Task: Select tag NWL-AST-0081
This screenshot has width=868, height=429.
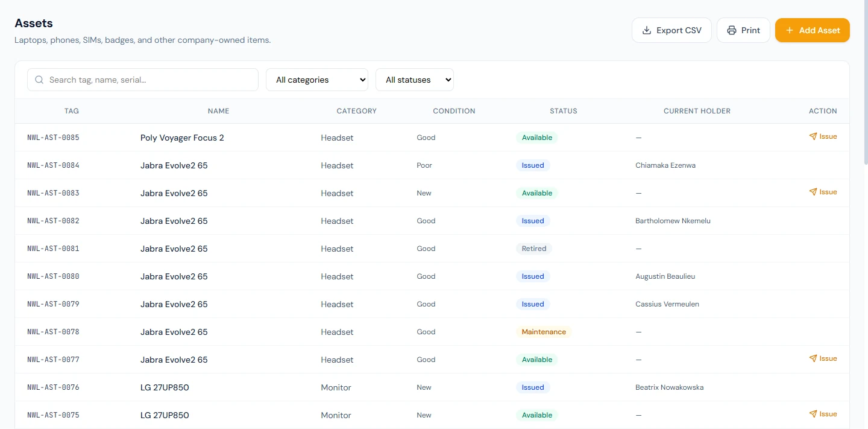Action: point(53,249)
